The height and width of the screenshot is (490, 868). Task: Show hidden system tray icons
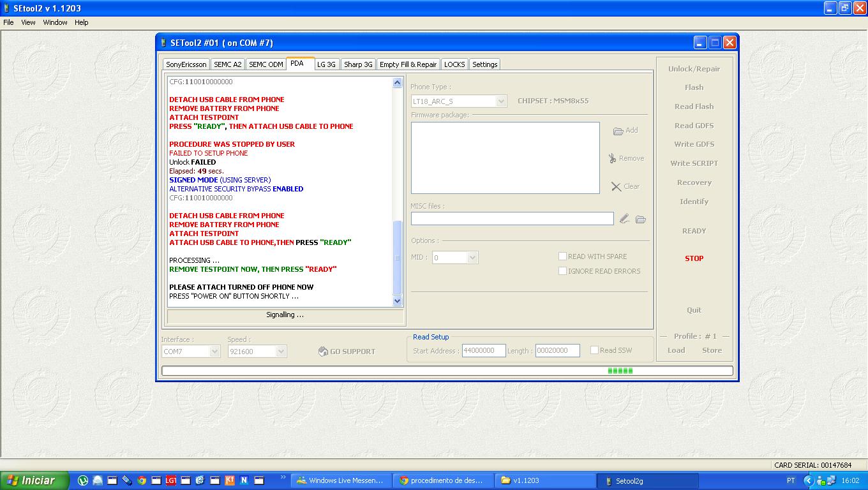809,480
